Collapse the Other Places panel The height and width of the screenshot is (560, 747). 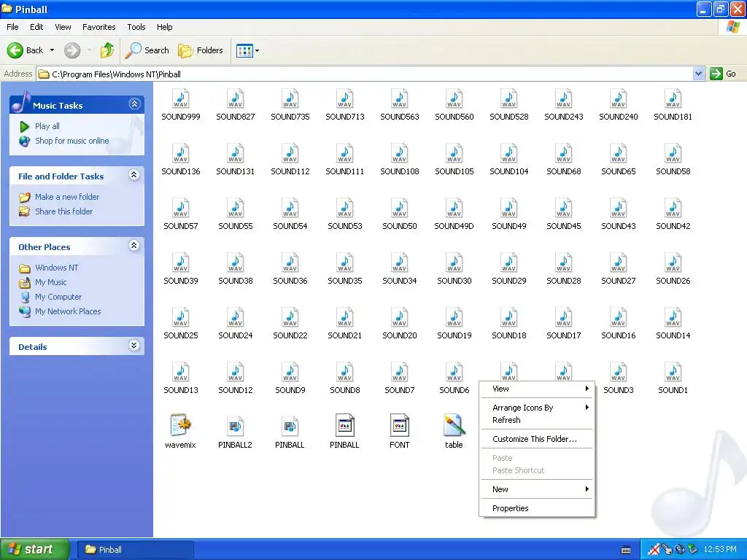click(134, 245)
